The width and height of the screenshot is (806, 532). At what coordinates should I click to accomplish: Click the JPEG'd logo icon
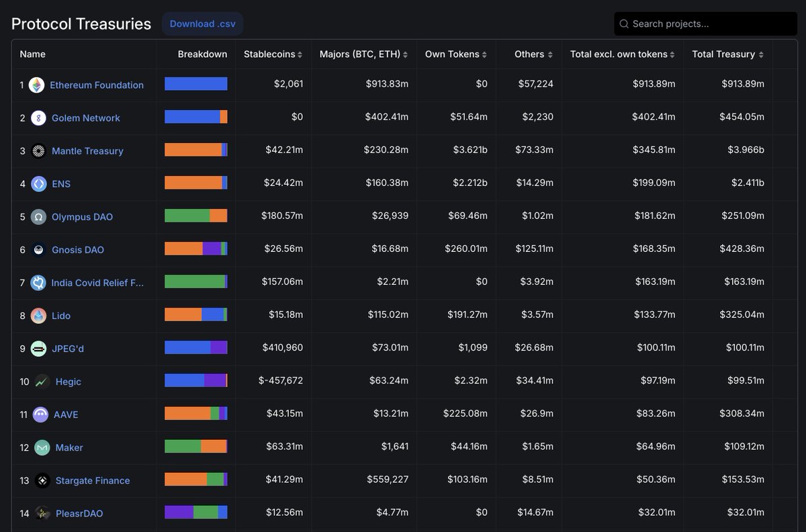click(x=38, y=348)
